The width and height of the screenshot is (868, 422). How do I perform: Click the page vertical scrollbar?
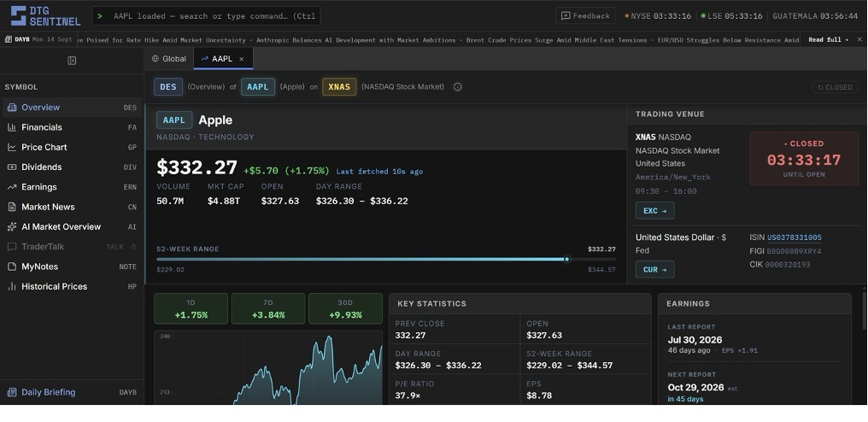coord(865,310)
